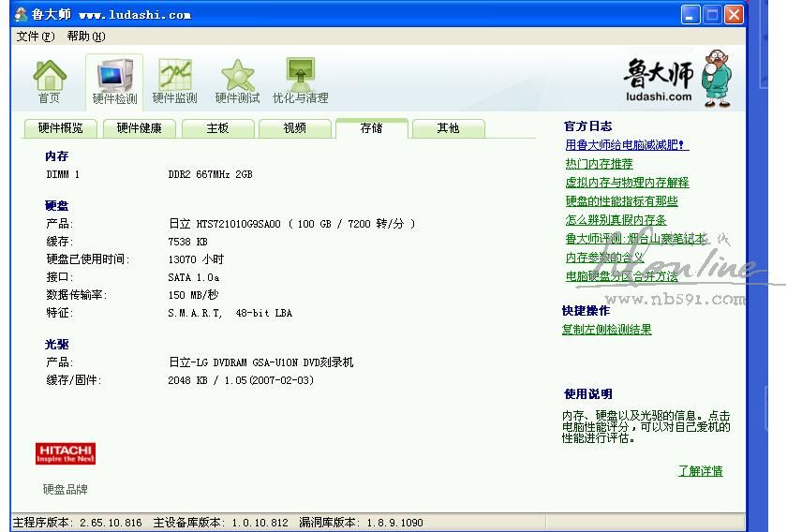Click the transfer rate 150 MB/秒
787x532 pixels.
(193, 295)
